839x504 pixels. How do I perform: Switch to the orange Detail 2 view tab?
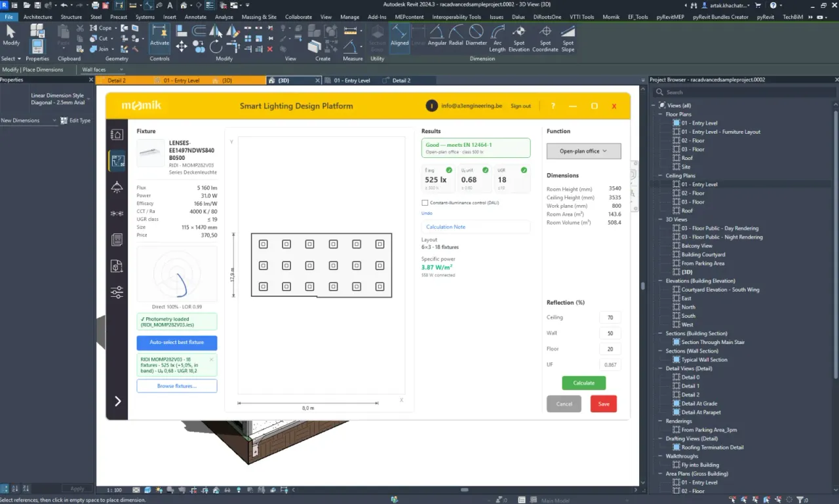117,81
